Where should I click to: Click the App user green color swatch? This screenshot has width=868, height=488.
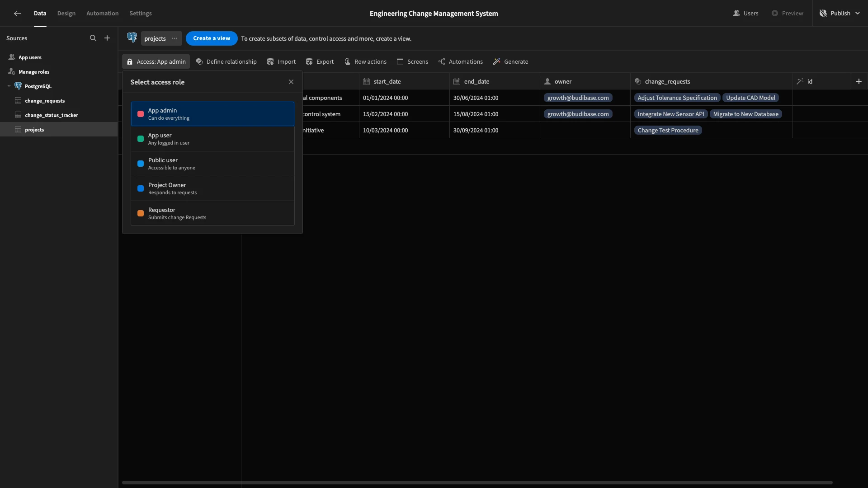(x=141, y=139)
